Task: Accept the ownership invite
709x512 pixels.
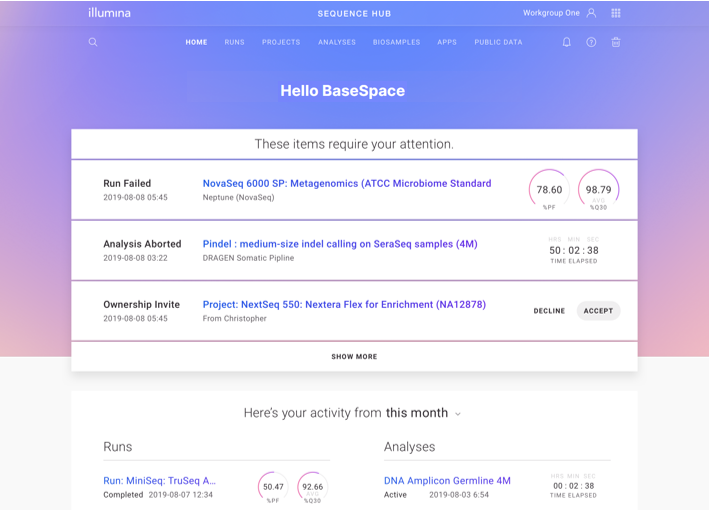Action: point(598,311)
